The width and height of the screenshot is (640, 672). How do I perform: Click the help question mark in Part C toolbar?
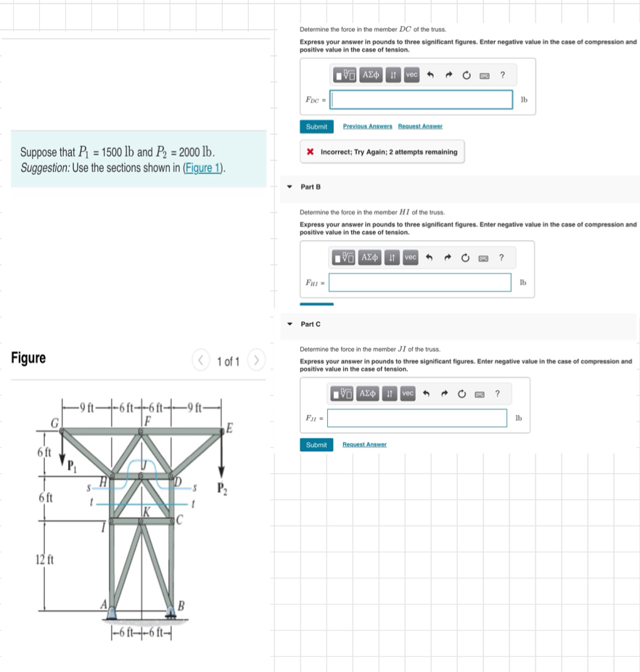497,393
